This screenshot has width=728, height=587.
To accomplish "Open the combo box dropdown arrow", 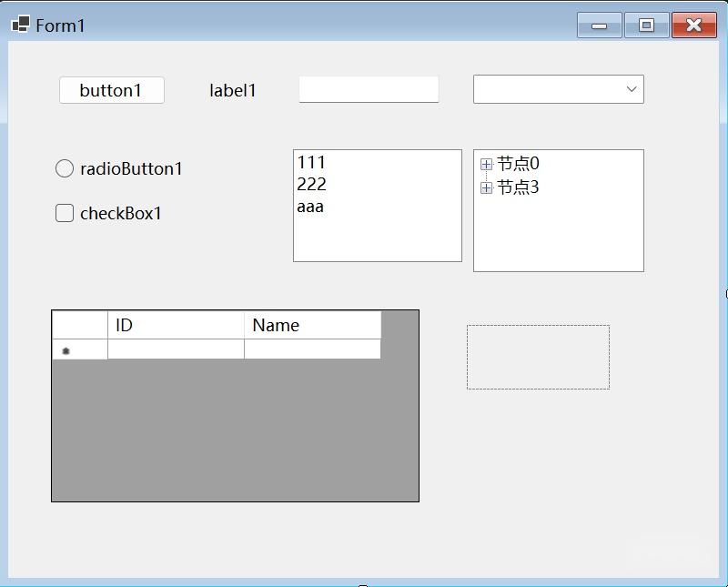I will click(631, 89).
